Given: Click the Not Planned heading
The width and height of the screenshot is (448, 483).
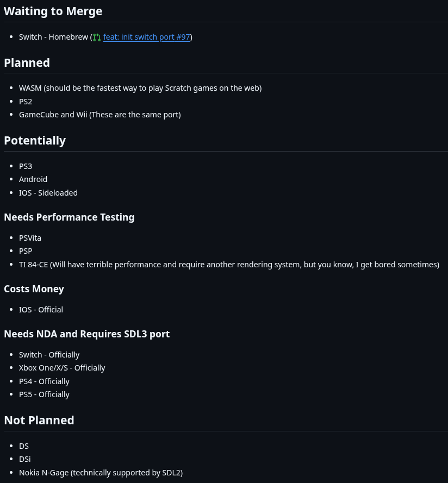Looking at the screenshot, I should coord(39,420).
